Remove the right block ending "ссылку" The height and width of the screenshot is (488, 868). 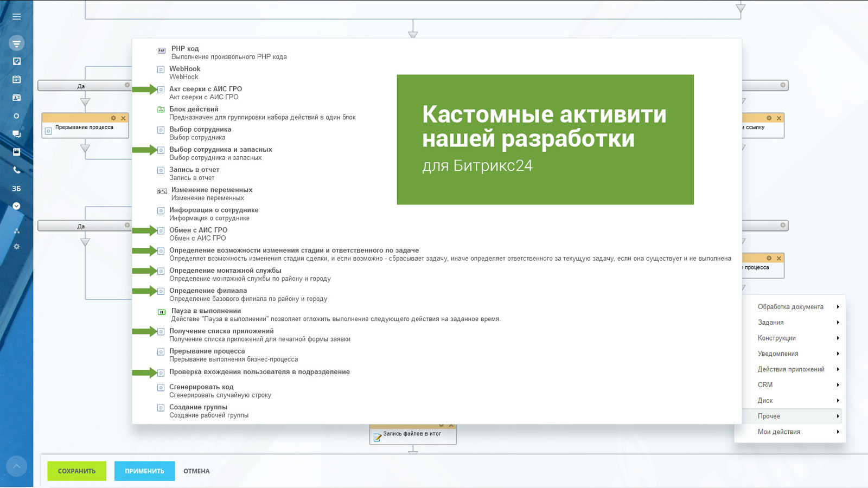coord(779,118)
